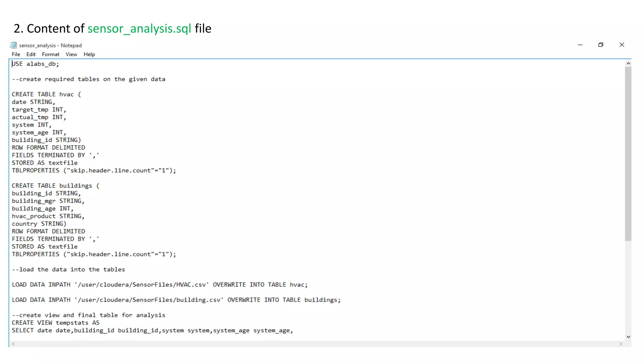Image resolution: width=644 pixels, height=362 pixels.
Task: Click the 'target_tmp INT,' line
Action: pyautogui.click(x=39, y=110)
